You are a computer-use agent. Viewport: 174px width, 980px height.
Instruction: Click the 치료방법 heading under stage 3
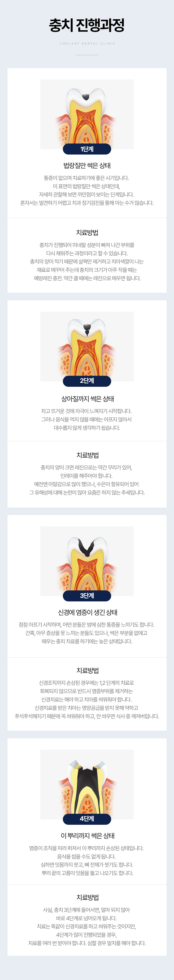tap(87, 670)
